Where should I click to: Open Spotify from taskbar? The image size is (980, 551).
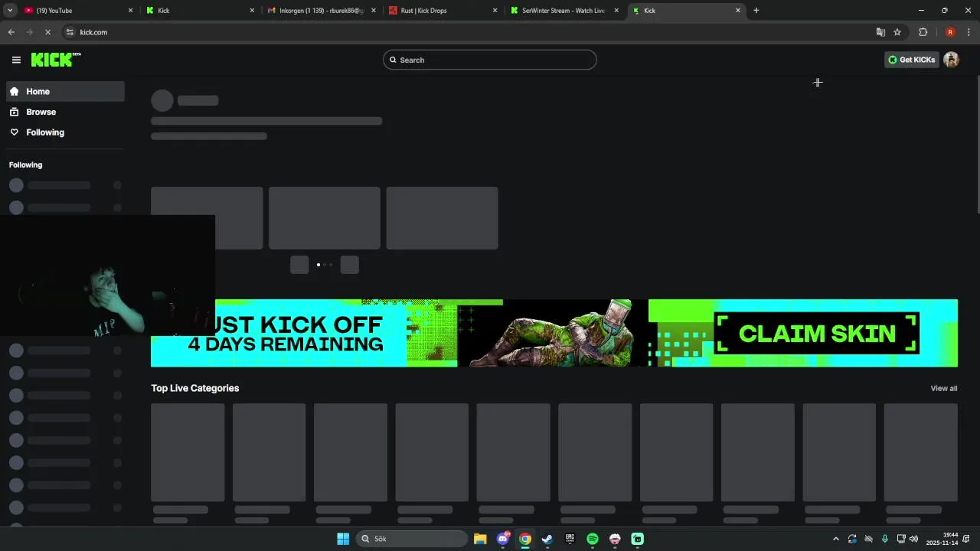pos(593,539)
